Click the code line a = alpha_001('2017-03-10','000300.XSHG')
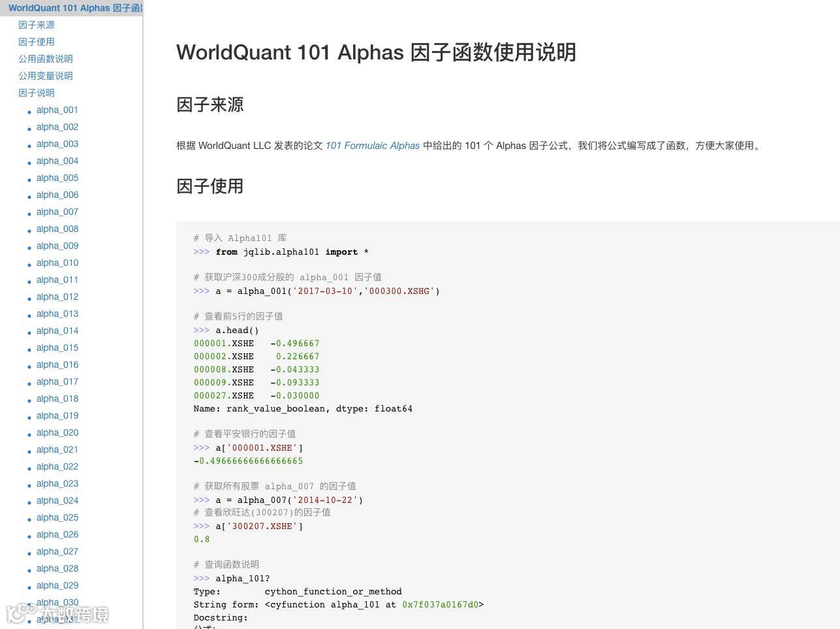 click(x=317, y=291)
